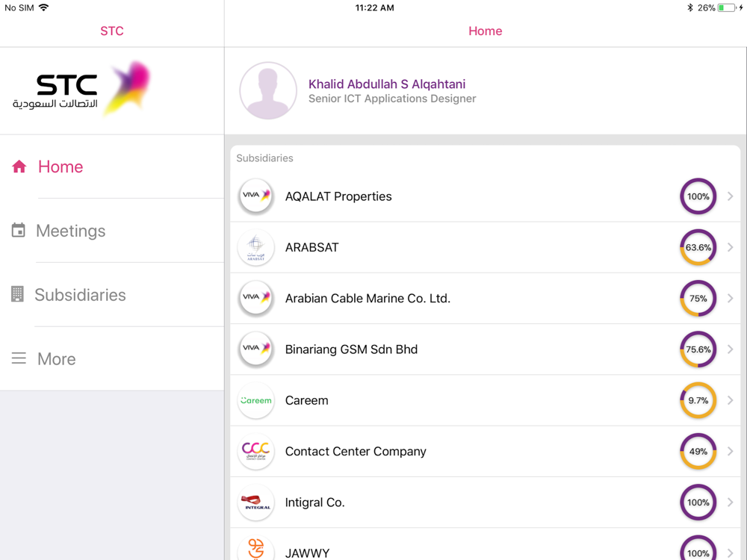747x560 pixels.
Task: Tap the user profile avatar picture
Action: 268,90
